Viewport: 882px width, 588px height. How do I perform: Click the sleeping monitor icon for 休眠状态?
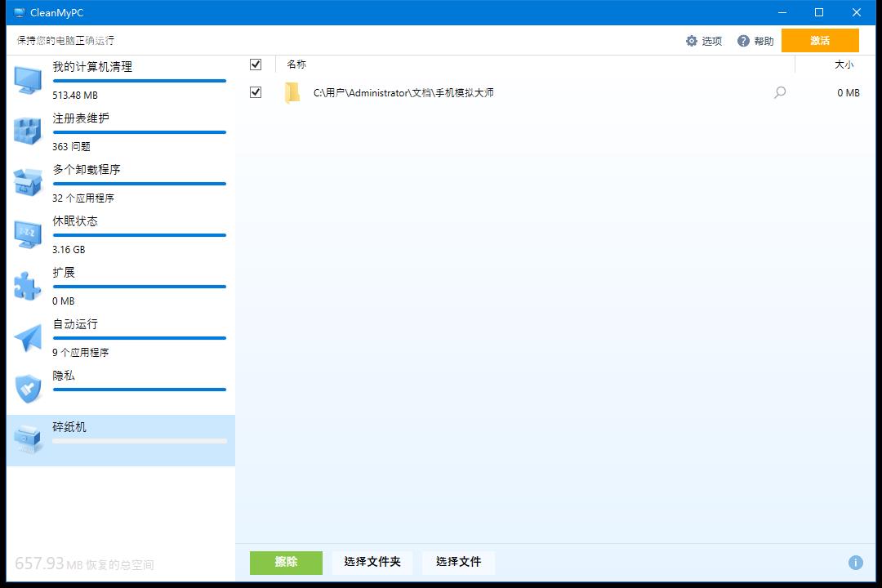pos(28,234)
